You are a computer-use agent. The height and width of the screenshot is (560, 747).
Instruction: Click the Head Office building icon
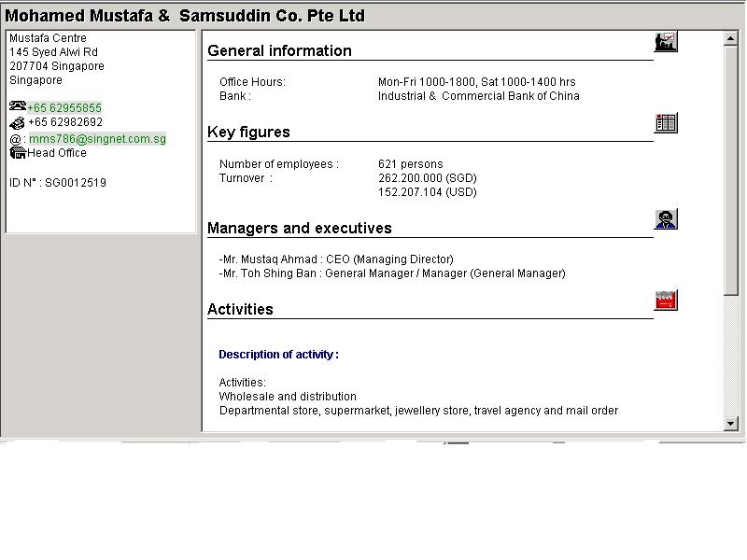[17, 153]
